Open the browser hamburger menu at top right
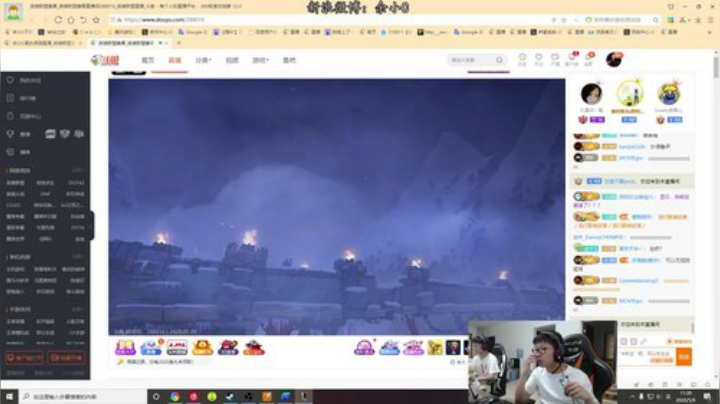 [711, 20]
